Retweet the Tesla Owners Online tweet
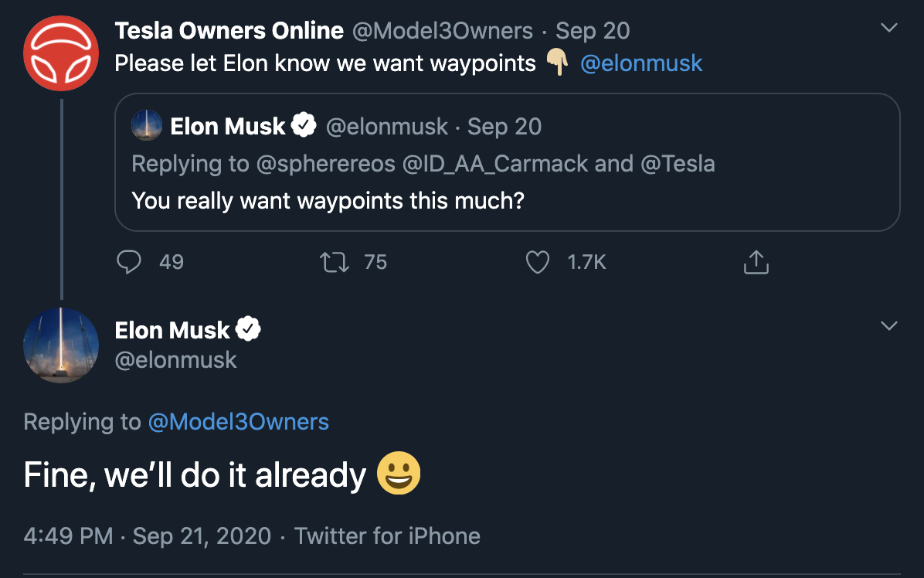This screenshot has width=924, height=578. point(334,262)
